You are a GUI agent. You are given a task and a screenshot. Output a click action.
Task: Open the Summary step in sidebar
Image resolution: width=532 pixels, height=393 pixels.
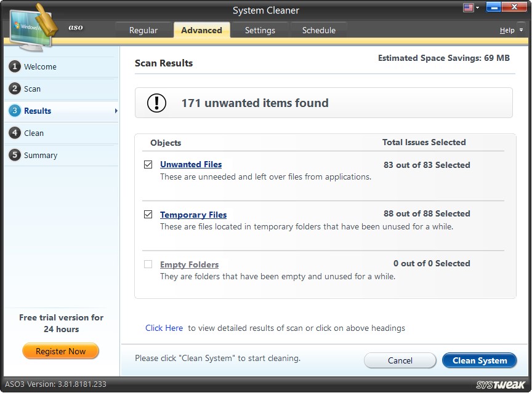[x=15, y=155]
